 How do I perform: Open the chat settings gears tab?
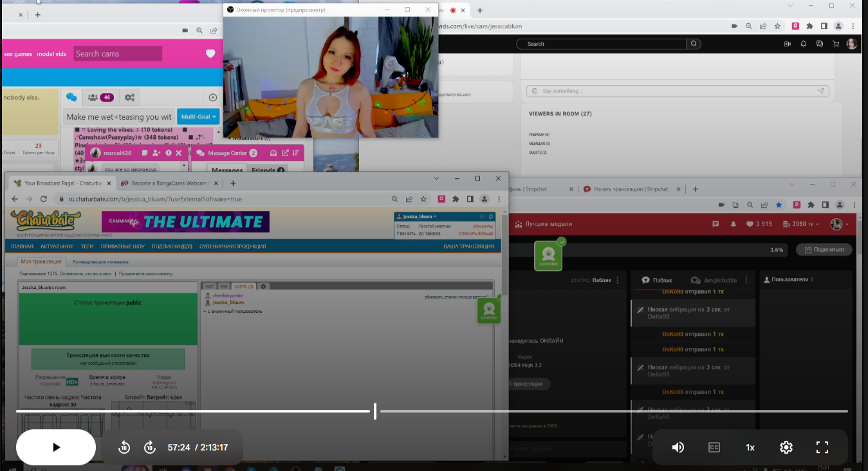(x=129, y=97)
